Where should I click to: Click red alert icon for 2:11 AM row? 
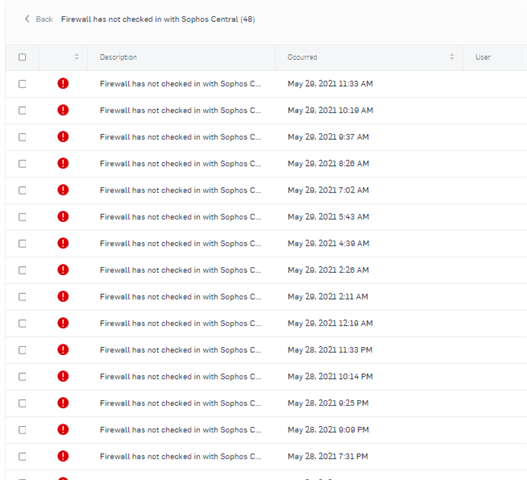(x=63, y=296)
